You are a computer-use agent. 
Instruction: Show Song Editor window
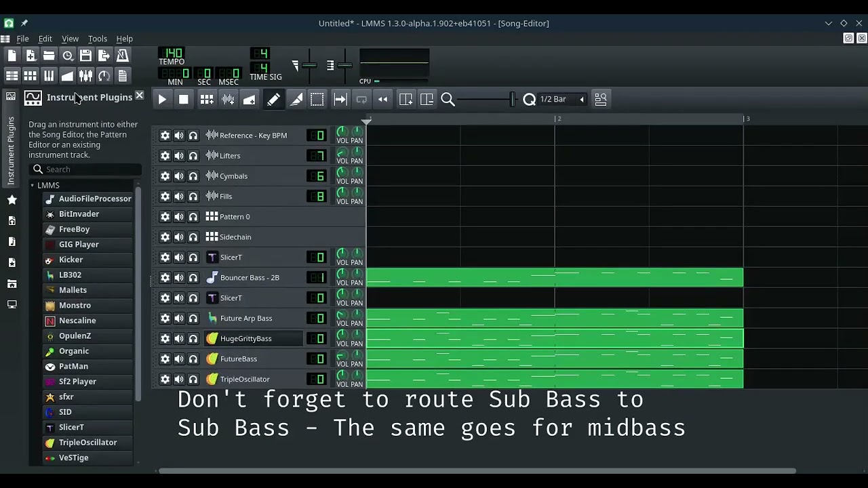click(x=12, y=76)
